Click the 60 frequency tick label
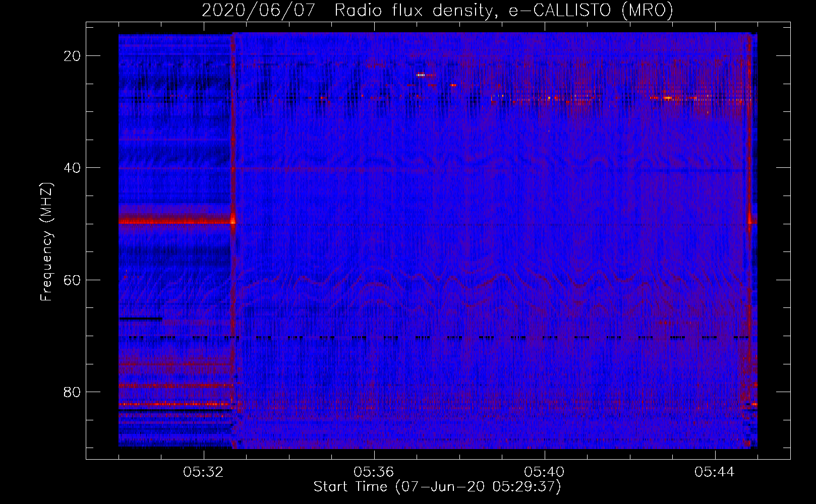This screenshot has height=504, width=816. click(x=72, y=280)
